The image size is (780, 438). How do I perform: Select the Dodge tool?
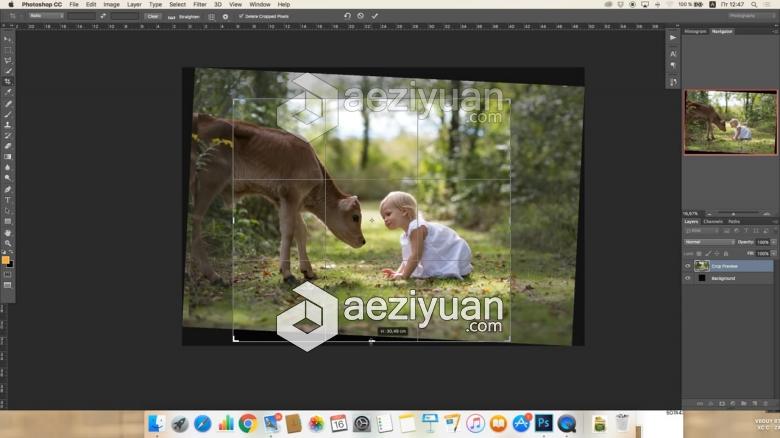coord(7,178)
